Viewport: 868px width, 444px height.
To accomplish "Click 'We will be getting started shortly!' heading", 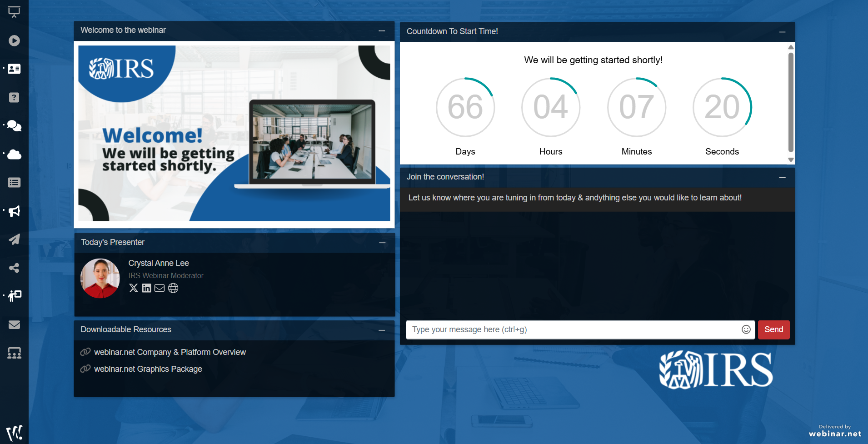I will coord(593,60).
